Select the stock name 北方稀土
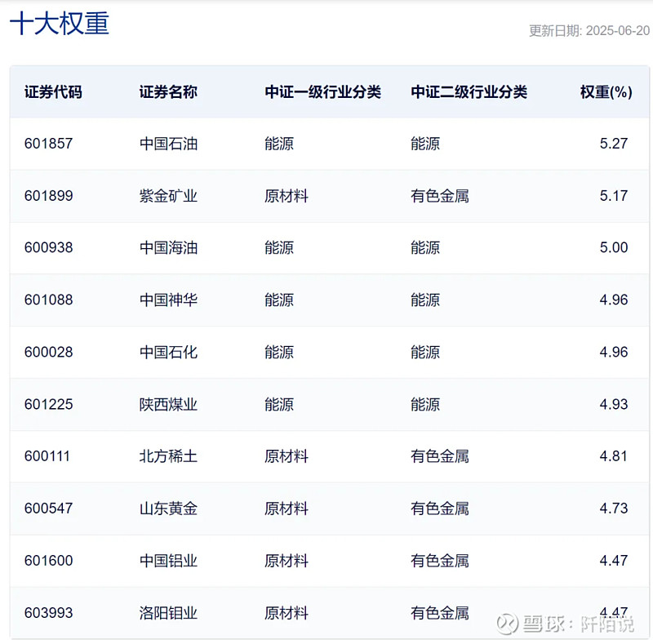 point(168,456)
